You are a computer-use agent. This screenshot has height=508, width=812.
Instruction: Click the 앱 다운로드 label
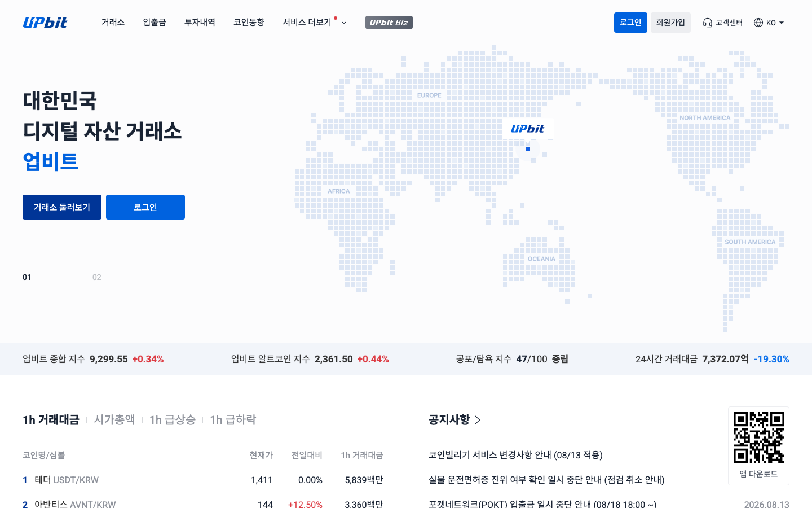(x=758, y=474)
